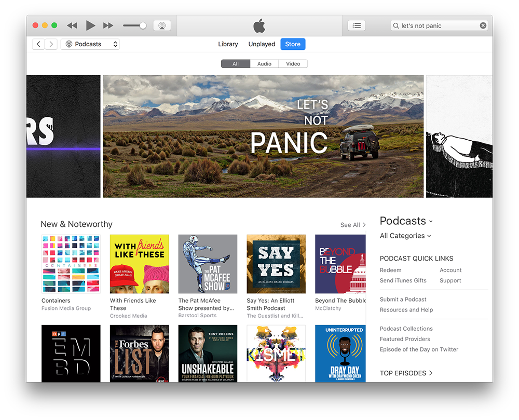Click the Containers title link

coord(56,301)
